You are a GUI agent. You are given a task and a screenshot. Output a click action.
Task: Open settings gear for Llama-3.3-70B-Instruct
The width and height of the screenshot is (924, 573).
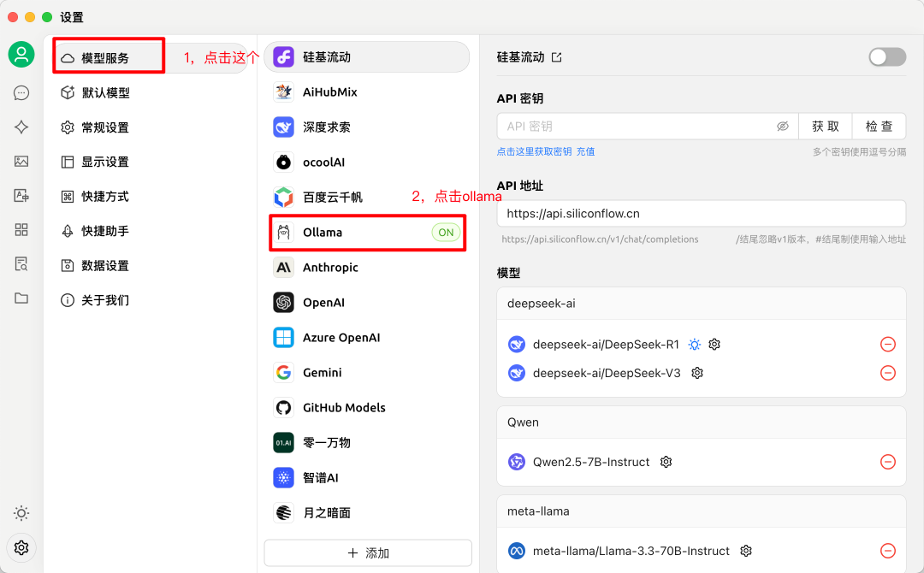(746, 551)
